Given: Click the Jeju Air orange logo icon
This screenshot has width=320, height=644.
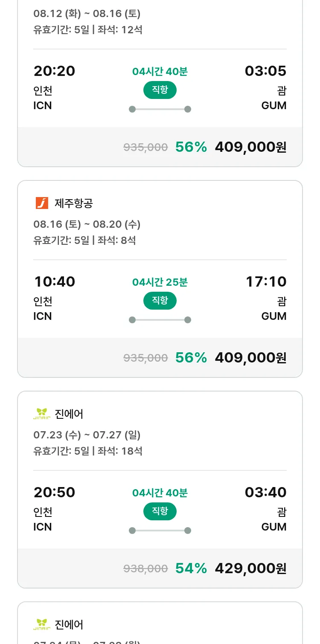Looking at the screenshot, I should tap(42, 203).
